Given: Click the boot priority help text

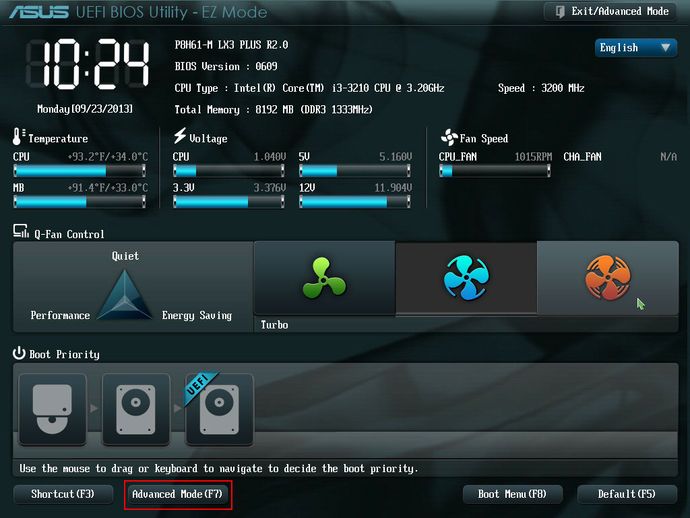Looking at the screenshot, I should point(219,468).
